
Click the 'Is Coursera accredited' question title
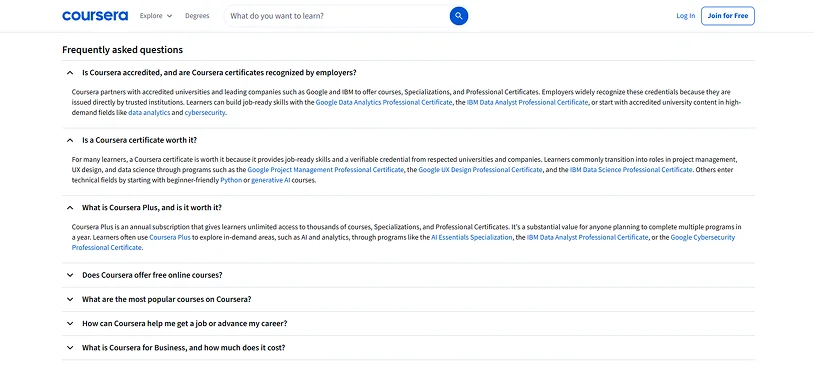219,72
